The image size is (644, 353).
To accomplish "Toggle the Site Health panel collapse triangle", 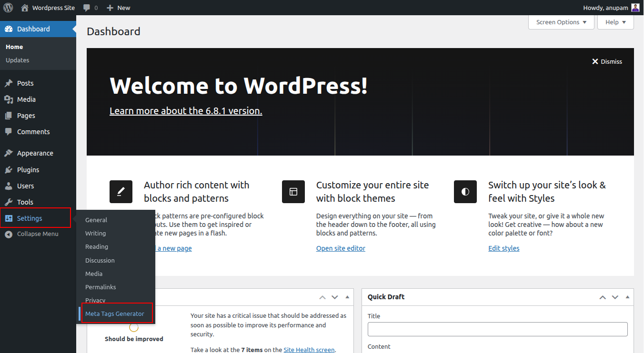I will pyautogui.click(x=347, y=297).
